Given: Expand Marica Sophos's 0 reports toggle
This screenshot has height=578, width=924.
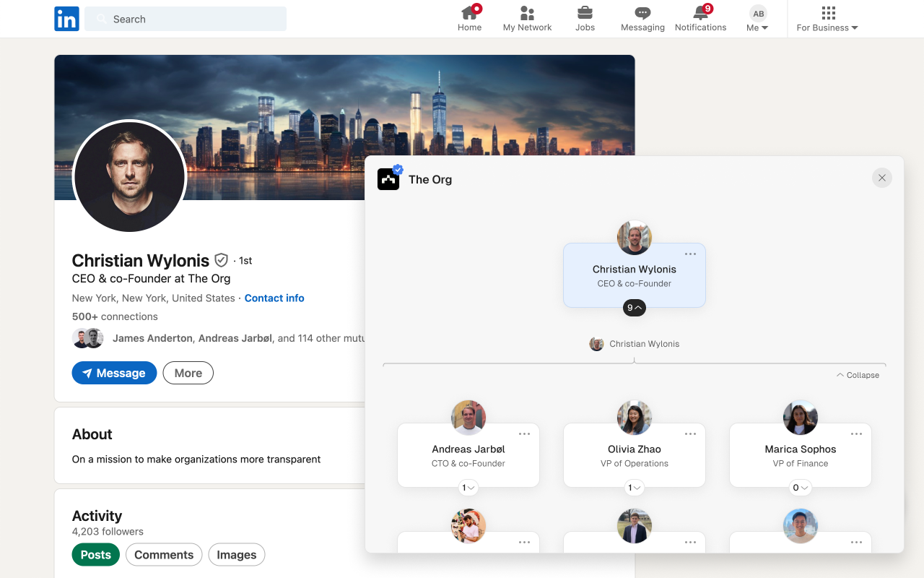Looking at the screenshot, I should click(801, 488).
